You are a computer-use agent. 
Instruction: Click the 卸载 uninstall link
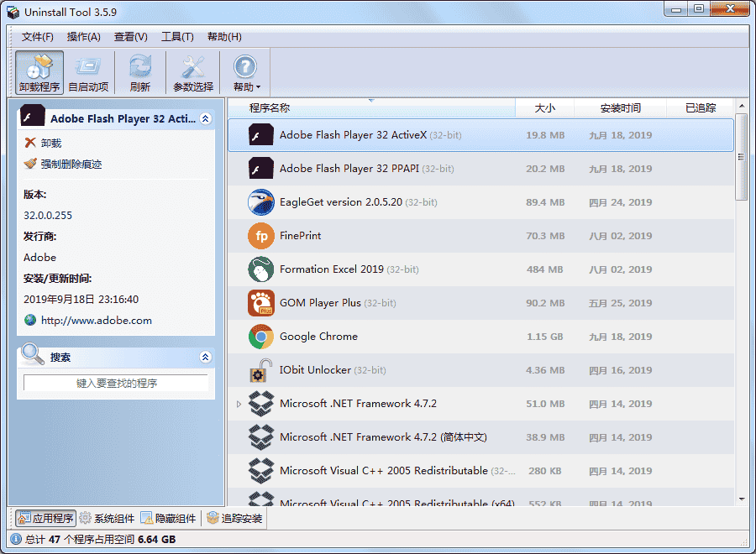point(51,143)
